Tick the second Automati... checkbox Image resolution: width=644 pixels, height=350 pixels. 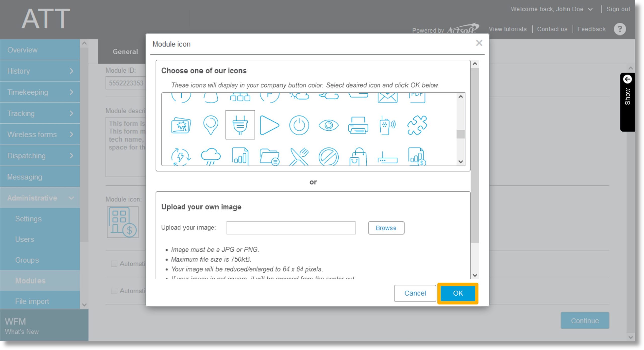click(114, 291)
